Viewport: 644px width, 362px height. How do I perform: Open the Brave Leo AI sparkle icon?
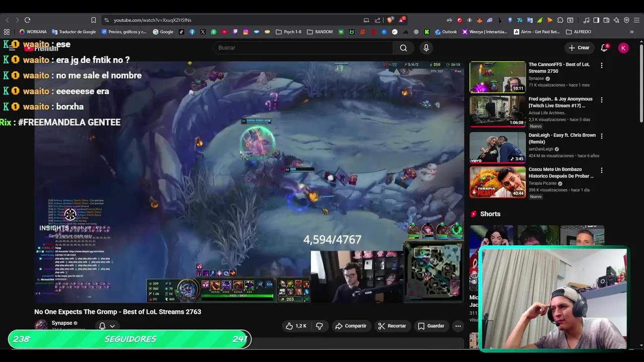tap(616, 20)
